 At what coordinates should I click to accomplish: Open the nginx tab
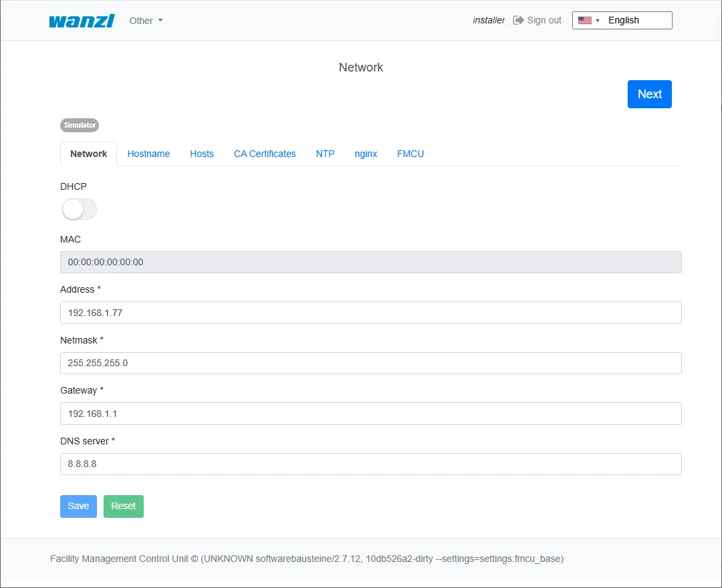(x=366, y=154)
